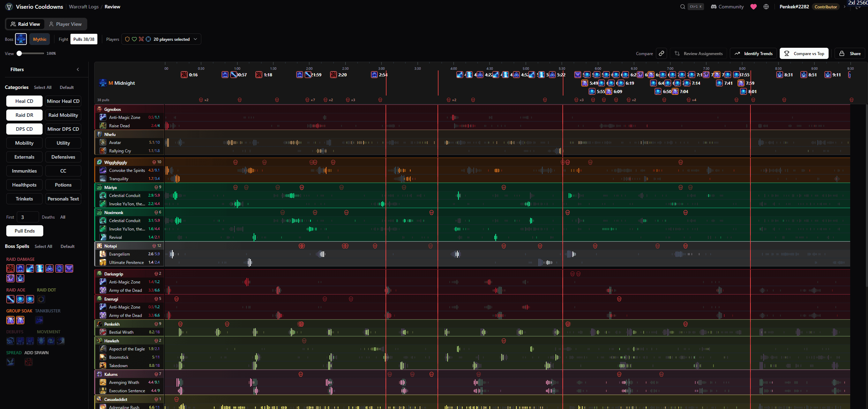Toggle the Add Spawn spell icon
The height and width of the screenshot is (409, 868).
click(x=29, y=362)
